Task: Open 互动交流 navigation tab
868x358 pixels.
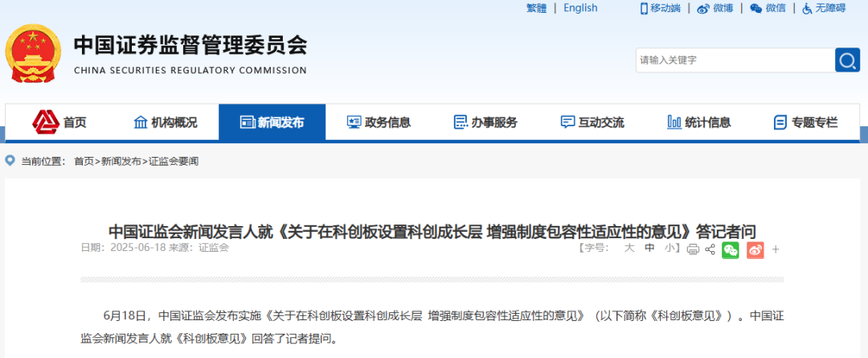Action: 592,122
